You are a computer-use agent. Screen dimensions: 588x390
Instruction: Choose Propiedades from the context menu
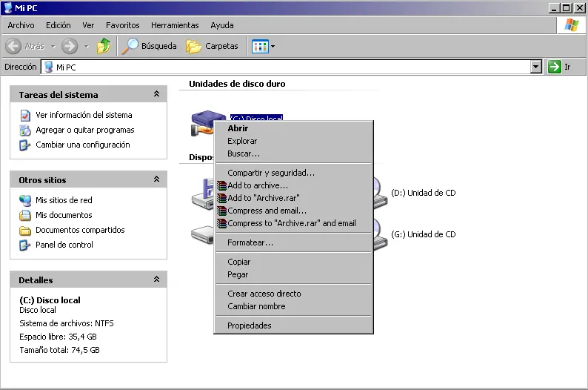249,325
